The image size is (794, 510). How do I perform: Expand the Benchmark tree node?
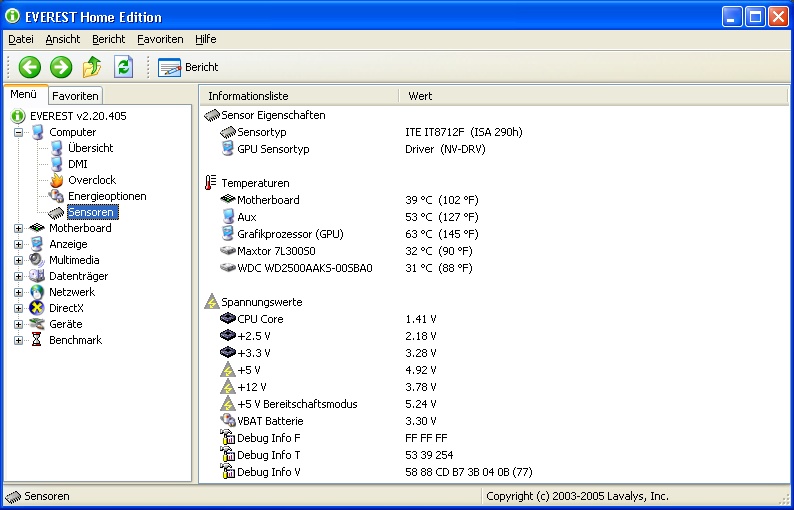click(x=19, y=340)
